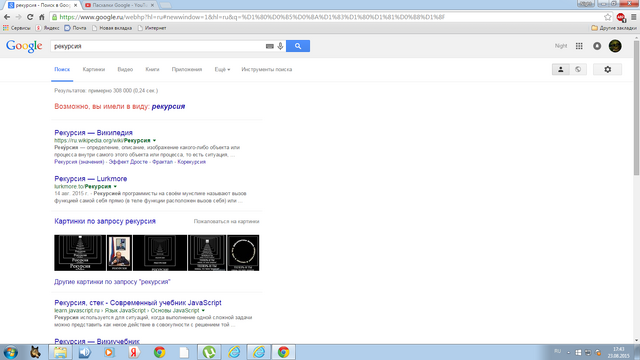Open Другие закладки folder
Image resolution: width=640 pixels, height=360 pixels.
[x=614, y=28]
